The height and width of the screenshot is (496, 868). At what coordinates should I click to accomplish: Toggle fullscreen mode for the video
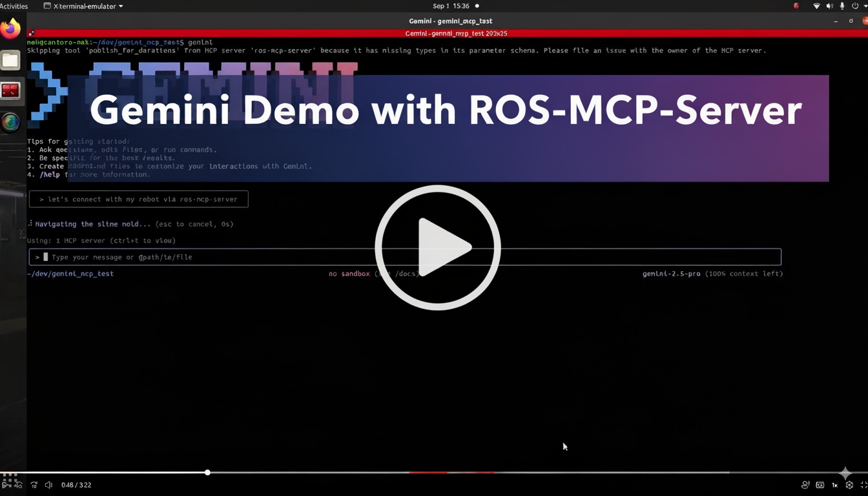click(864, 485)
